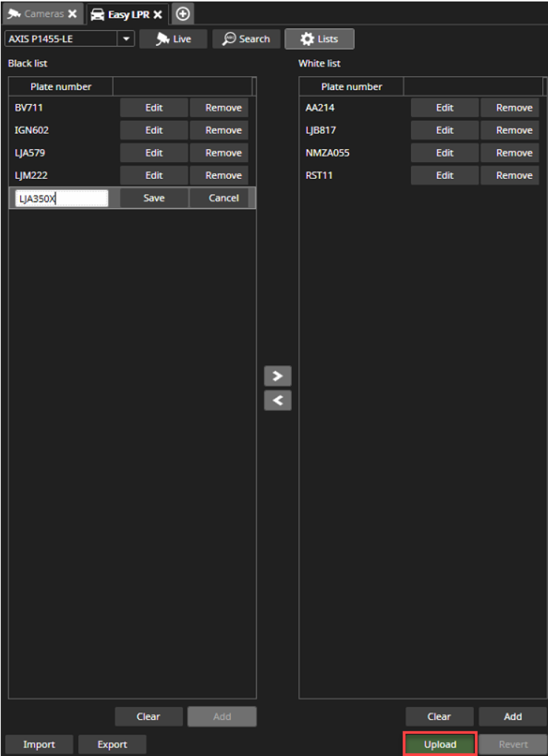Click the add new tab plus icon
This screenshot has height=756, width=548.
coord(183,14)
